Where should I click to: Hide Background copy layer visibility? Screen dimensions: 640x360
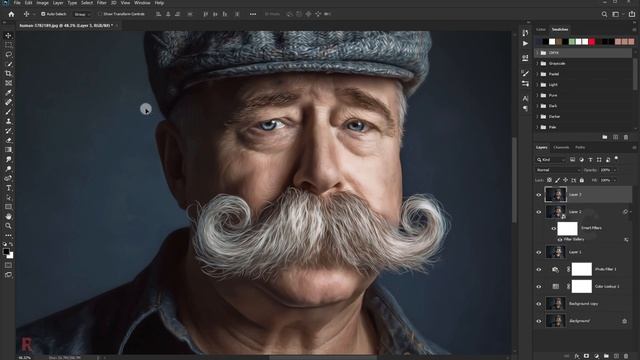[x=539, y=304]
